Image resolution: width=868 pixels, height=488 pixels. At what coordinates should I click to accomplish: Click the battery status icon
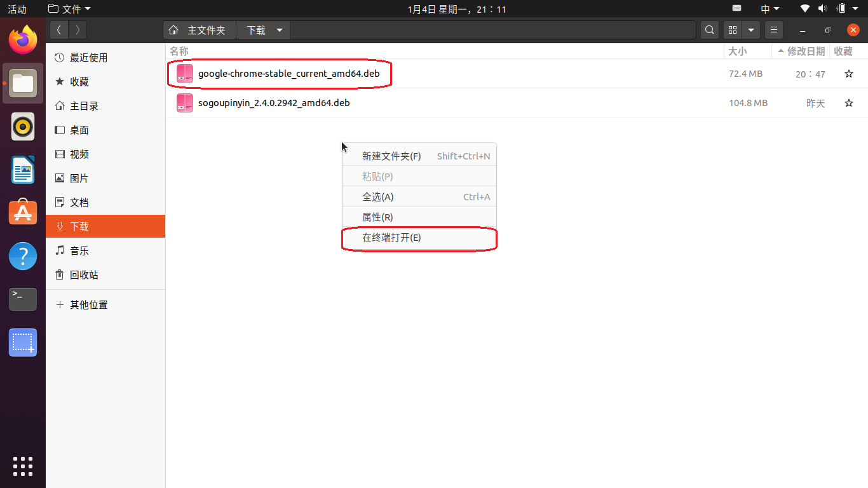pyautogui.click(x=841, y=9)
